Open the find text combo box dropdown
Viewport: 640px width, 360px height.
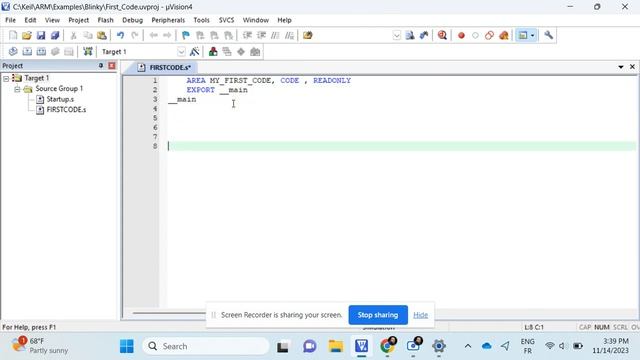click(396, 36)
